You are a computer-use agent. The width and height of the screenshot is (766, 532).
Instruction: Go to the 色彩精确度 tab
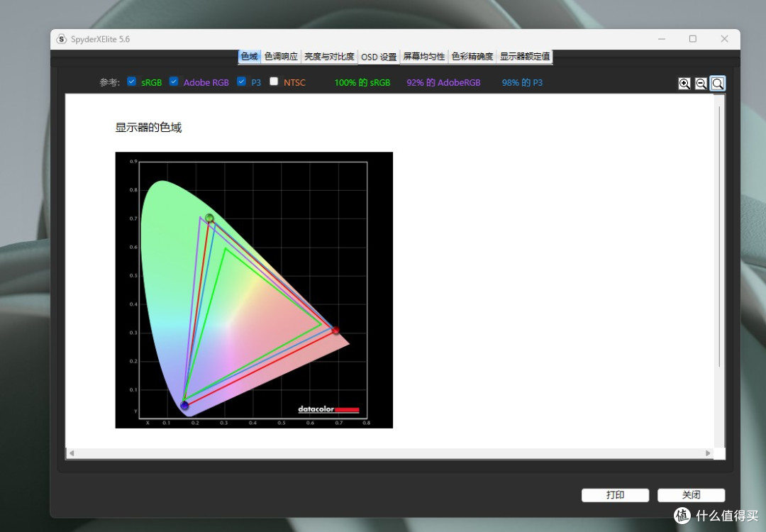click(x=472, y=57)
